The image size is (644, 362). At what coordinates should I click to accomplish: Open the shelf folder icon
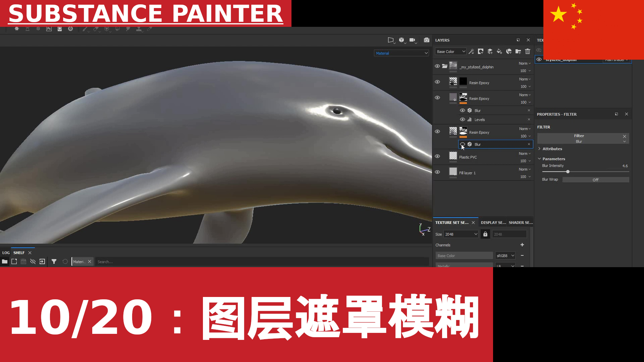[x=5, y=261]
